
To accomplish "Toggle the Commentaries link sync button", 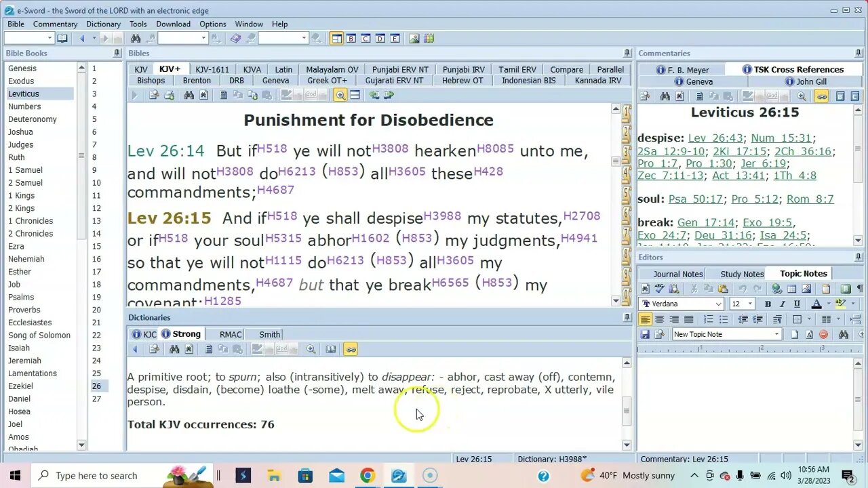I will coord(821,97).
